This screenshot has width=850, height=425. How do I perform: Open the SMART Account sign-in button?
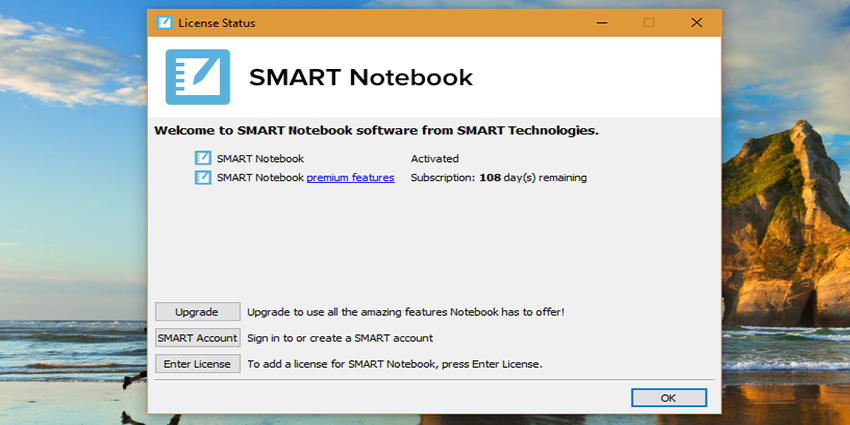click(x=197, y=338)
